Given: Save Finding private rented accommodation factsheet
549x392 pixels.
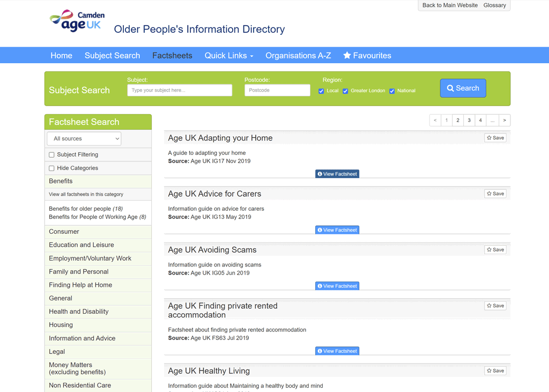Looking at the screenshot, I should pyautogui.click(x=495, y=306).
